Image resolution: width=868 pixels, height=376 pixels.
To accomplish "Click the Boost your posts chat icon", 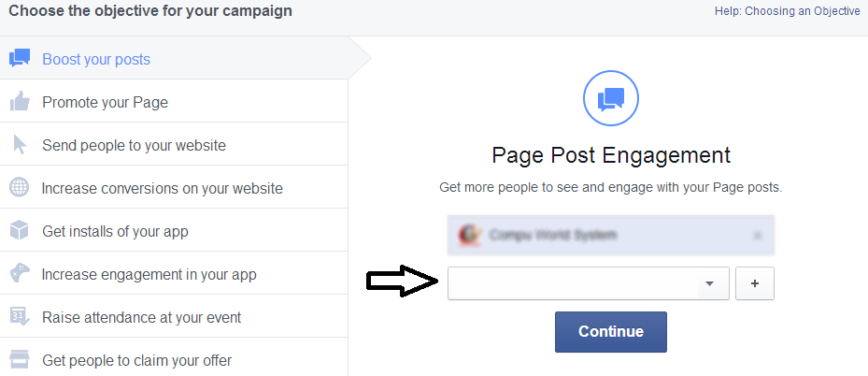I will [20, 58].
